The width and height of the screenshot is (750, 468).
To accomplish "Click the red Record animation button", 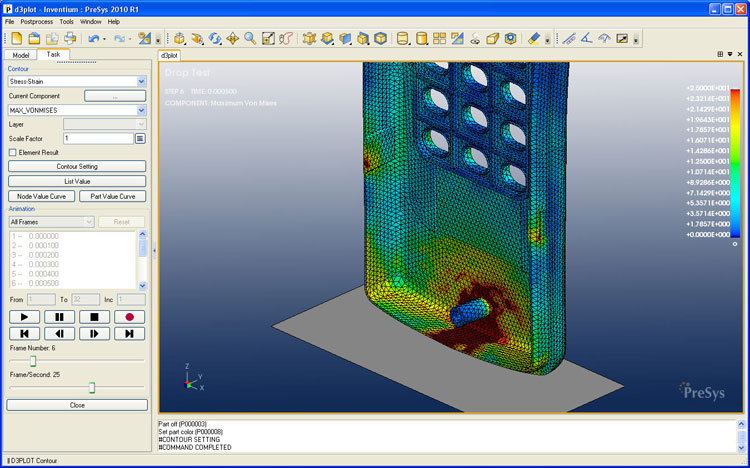I will pos(129,317).
